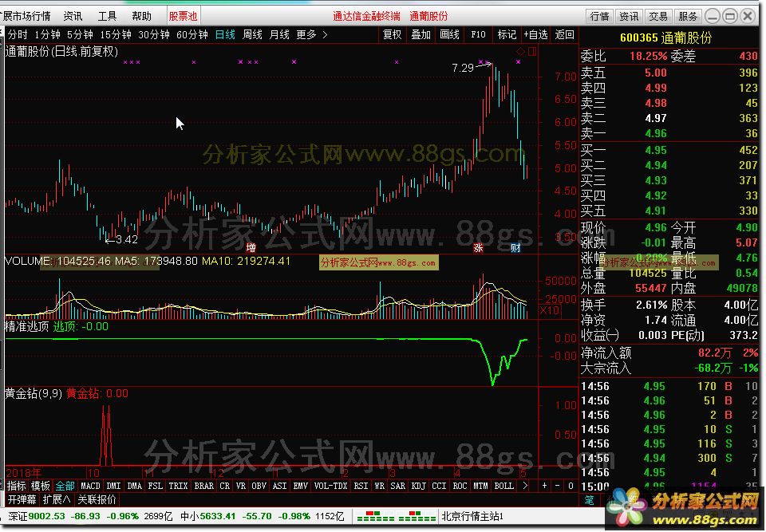Apply EMV indicator
766x532 pixels.
(301, 486)
